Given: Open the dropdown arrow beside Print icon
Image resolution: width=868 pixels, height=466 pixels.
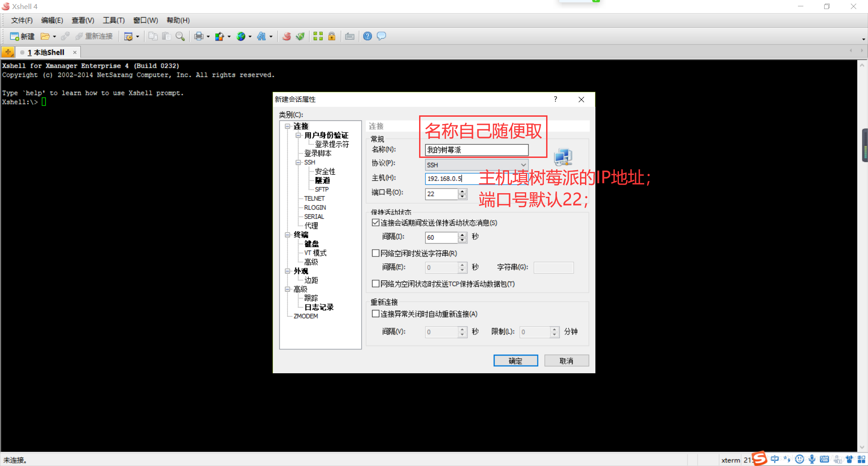Looking at the screenshot, I should tap(208, 36).
